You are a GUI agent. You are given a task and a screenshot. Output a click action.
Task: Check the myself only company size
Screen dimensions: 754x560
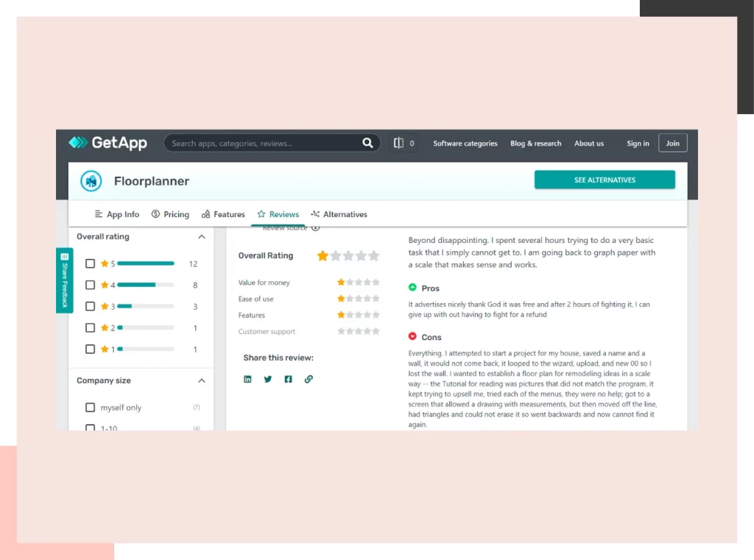[90, 407]
